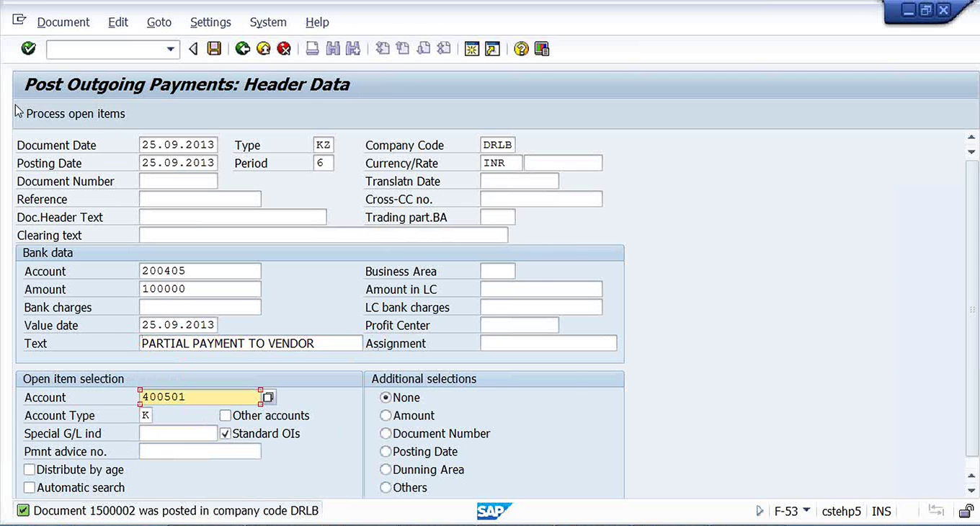This screenshot has width=980, height=526.
Task: Click the green Enter checkmark icon
Action: pos(29,49)
